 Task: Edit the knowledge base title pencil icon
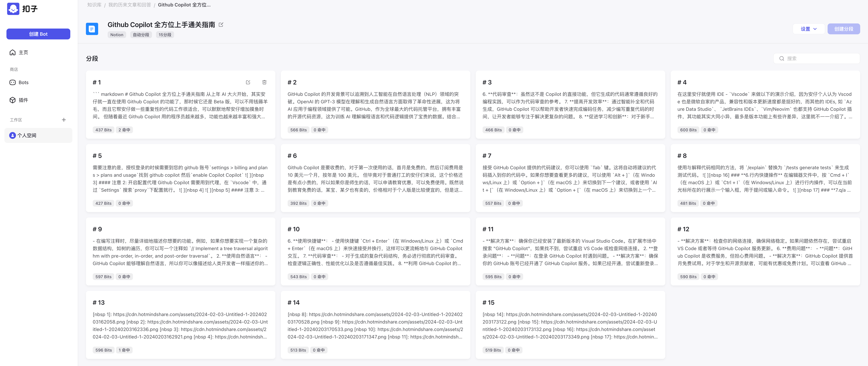(x=221, y=25)
